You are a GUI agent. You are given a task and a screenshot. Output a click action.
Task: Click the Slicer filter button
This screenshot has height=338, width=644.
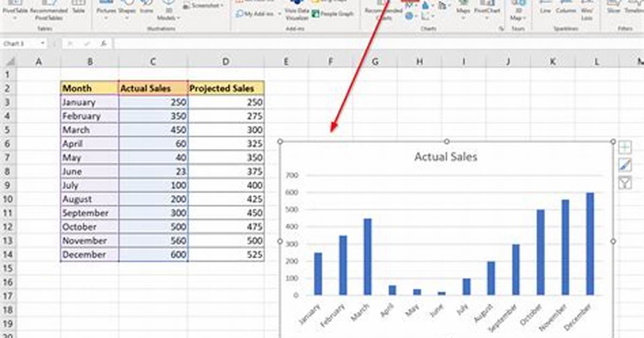tap(614, 8)
